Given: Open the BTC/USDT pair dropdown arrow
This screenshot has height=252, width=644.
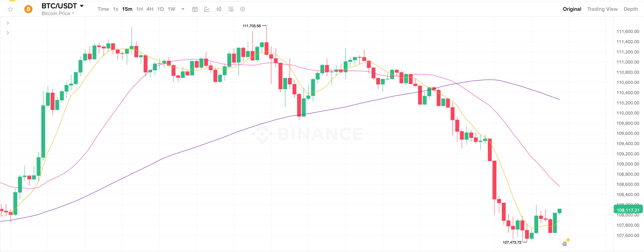Looking at the screenshot, I should tap(82, 6).
